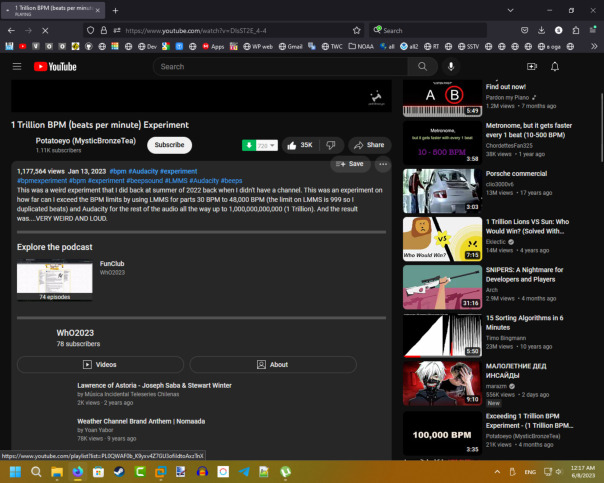Dislike the video with thumbs down
Screen dimensions: 604x483
[331, 145]
